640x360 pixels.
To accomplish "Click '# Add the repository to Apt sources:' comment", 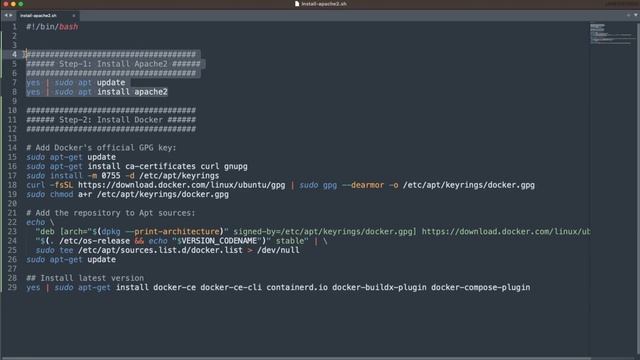I will 111,213.
